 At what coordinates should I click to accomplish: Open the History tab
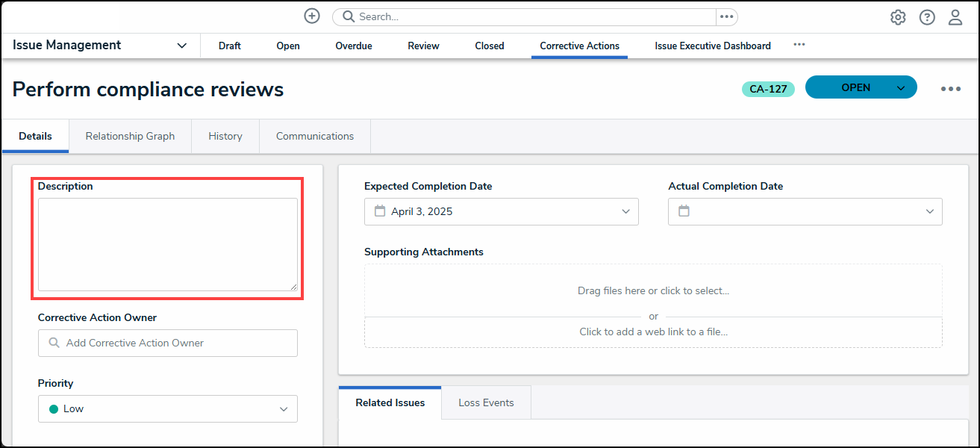point(225,136)
